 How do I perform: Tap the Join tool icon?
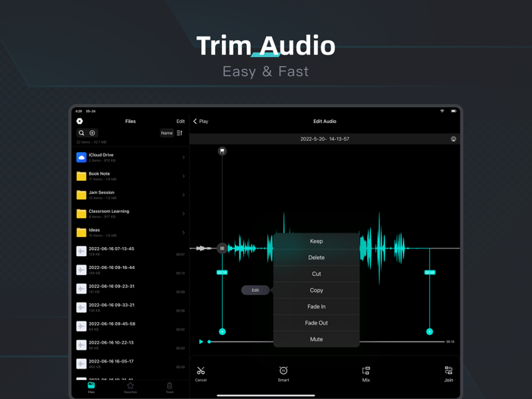[448, 374]
